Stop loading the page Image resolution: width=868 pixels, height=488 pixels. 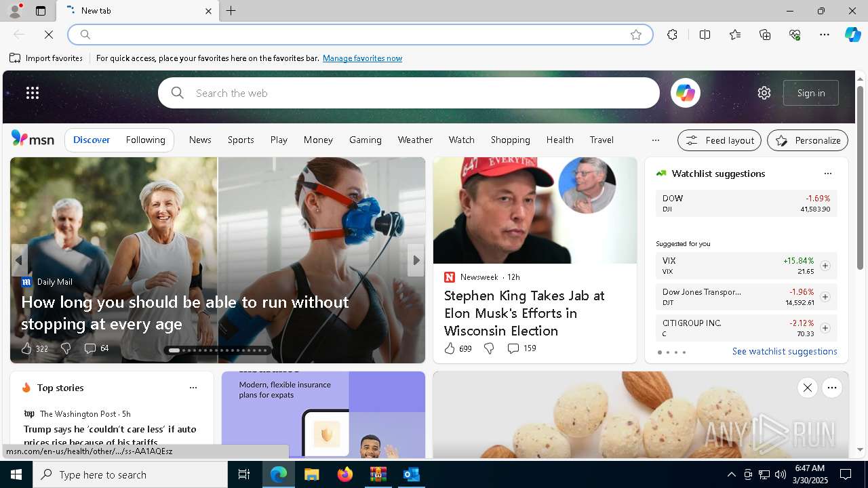click(x=49, y=34)
